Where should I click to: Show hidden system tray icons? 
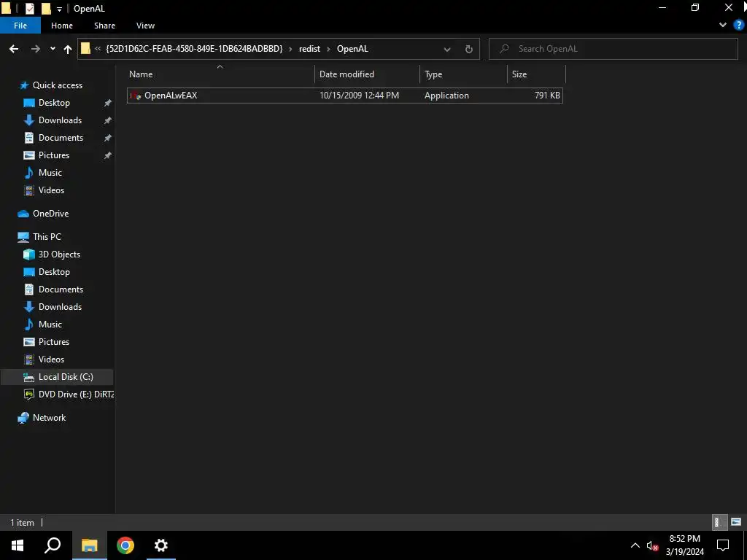coord(635,545)
